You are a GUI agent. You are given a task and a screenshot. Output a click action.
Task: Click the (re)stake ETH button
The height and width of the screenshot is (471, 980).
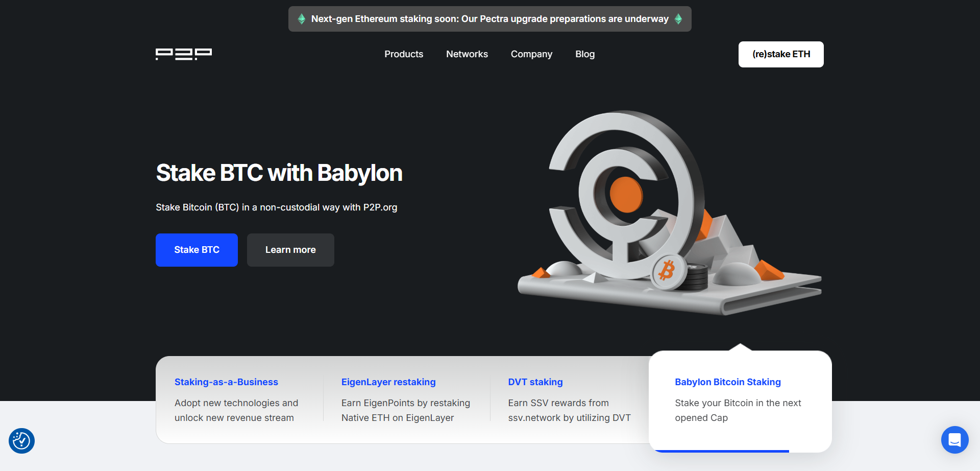pos(781,54)
